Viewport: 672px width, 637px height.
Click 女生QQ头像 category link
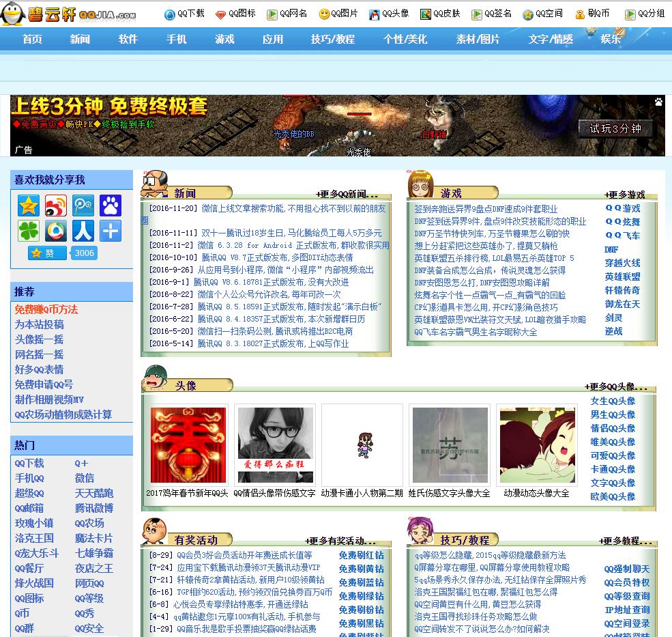613,401
